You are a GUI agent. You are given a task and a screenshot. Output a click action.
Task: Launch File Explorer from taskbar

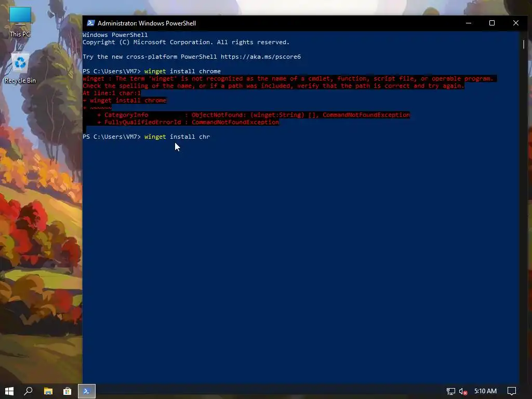click(48, 391)
